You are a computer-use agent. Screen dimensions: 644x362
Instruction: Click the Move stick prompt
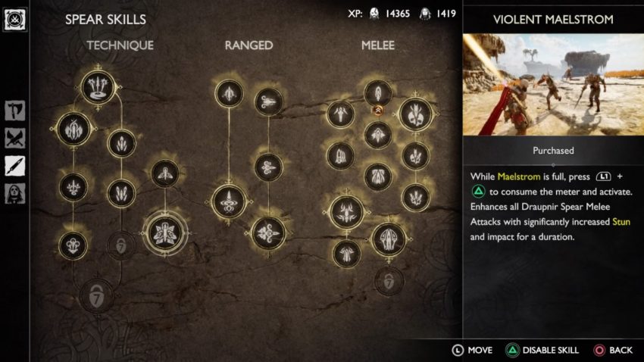click(x=472, y=350)
